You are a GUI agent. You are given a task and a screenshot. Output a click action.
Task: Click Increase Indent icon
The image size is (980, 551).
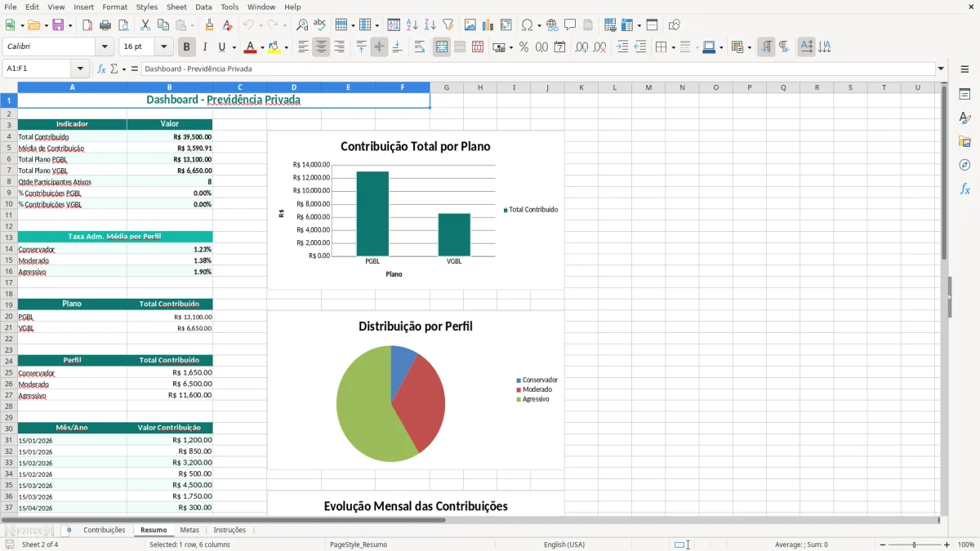coord(622,47)
